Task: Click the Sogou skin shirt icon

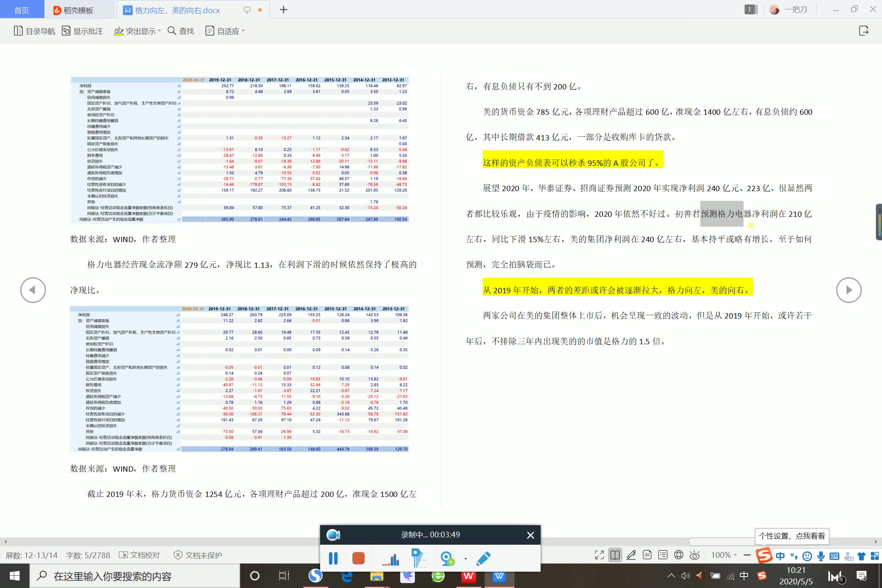Action: [x=862, y=556]
